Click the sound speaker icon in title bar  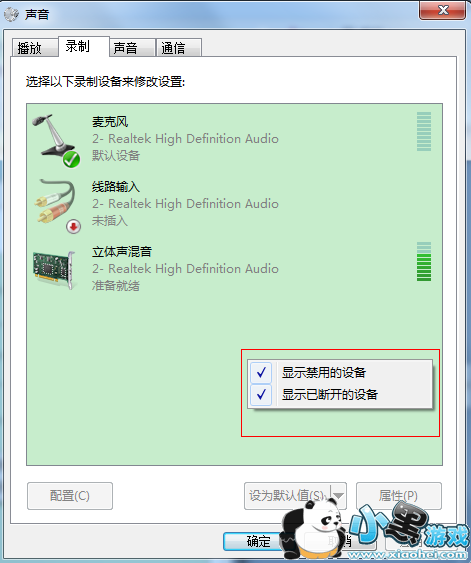click(11, 14)
